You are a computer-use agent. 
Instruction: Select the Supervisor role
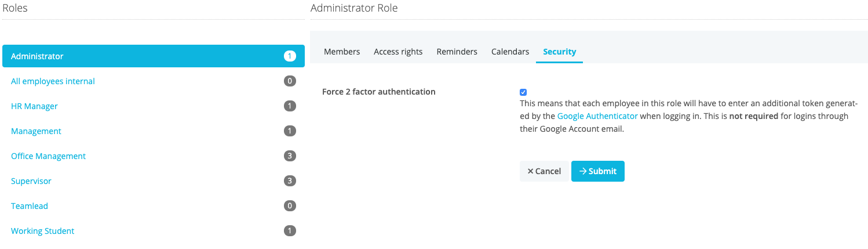point(31,181)
